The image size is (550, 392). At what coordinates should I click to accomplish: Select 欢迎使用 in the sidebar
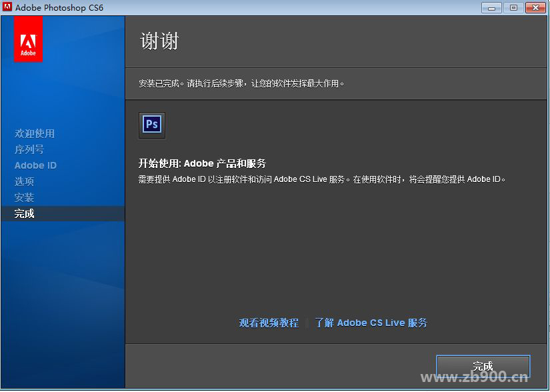pyautogui.click(x=34, y=133)
